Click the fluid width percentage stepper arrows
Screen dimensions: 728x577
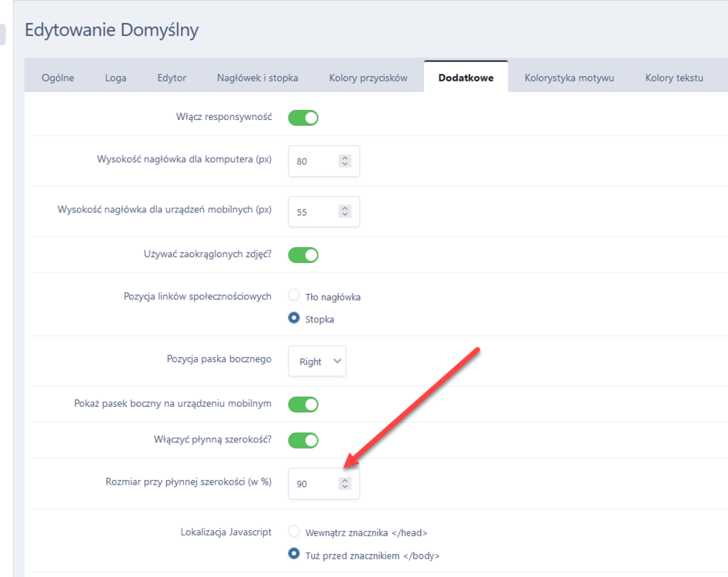345,484
